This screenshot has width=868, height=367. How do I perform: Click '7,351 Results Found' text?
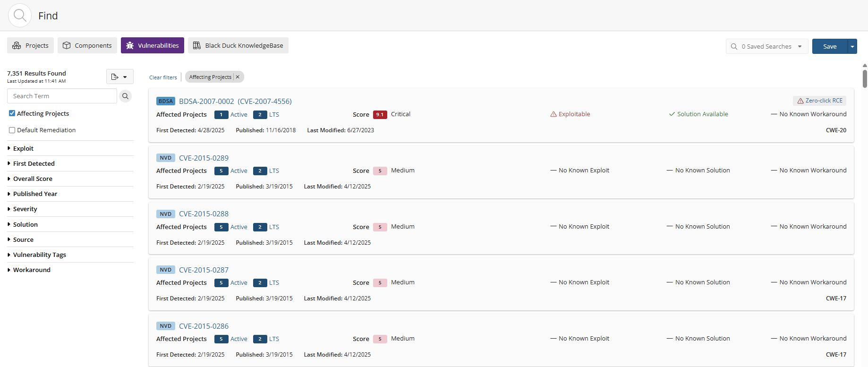pyautogui.click(x=36, y=73)
